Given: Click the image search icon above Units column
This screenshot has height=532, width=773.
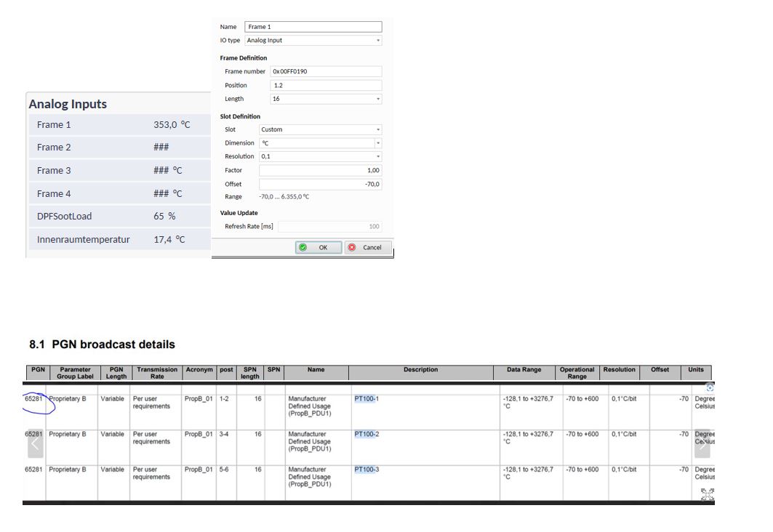Looking at the screenshot, I should coord(710,387).
